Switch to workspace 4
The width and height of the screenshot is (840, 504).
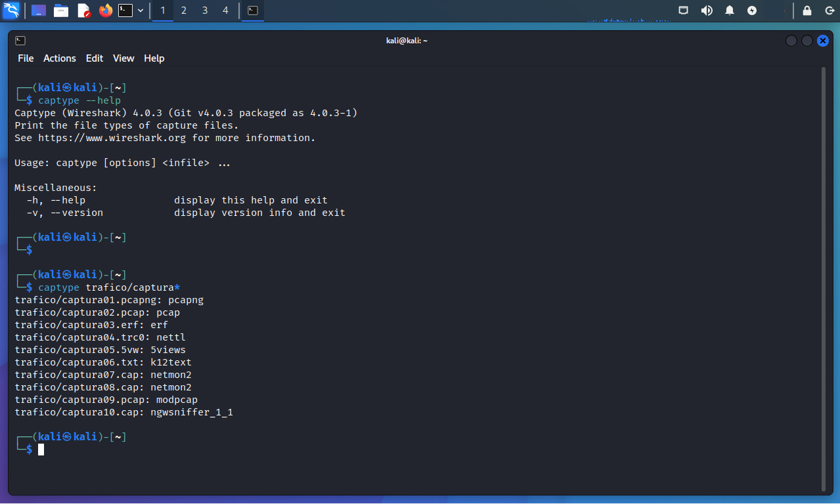[226, 10]
